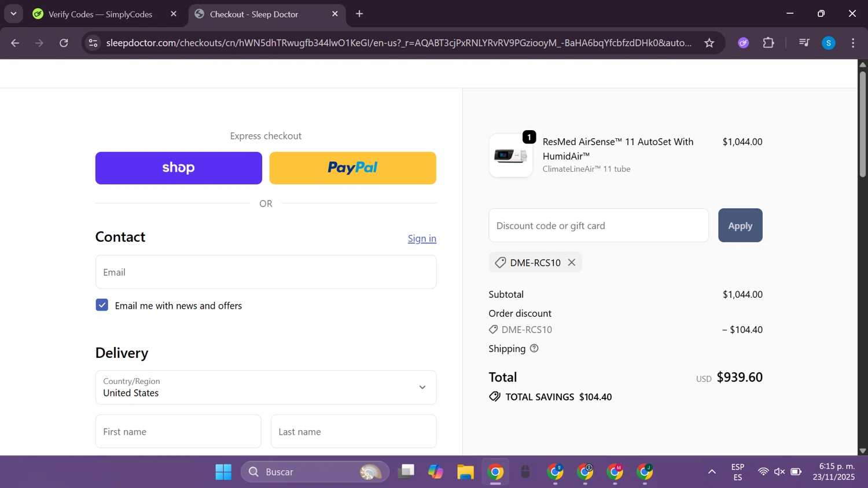The width and height of the screenshot is (868, 488).
Task: Click the Last name field
Action: point(354,431)
